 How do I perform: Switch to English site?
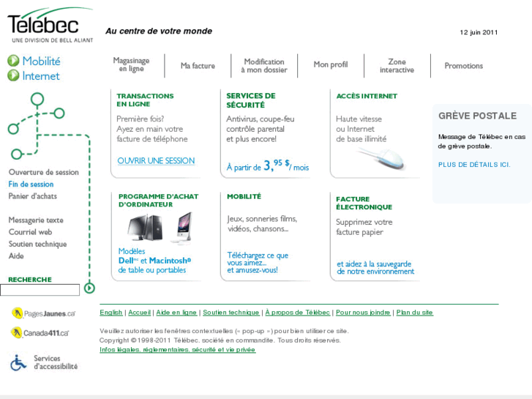point(111,313)
